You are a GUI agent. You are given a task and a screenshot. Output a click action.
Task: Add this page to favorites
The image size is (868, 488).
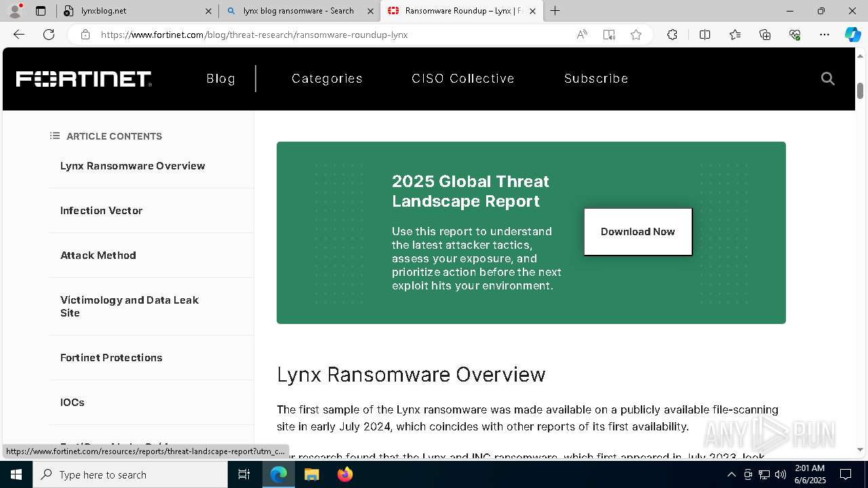pos(636,35)
